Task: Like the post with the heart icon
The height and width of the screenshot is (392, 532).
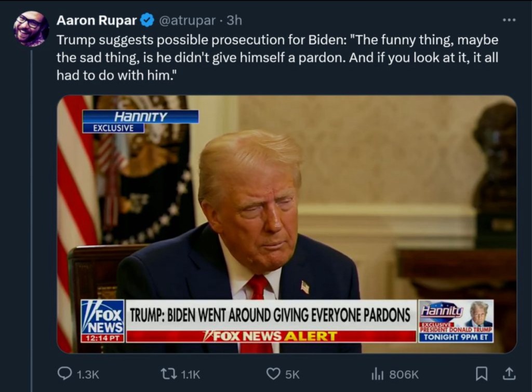Action: coord(273,373)
